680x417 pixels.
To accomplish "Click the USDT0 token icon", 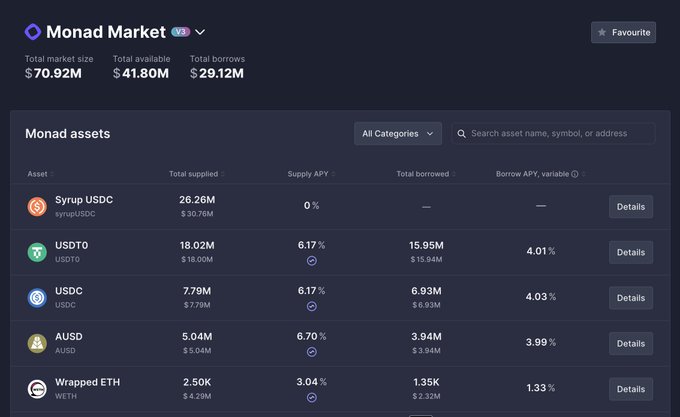I will click(x=37, y=252).
